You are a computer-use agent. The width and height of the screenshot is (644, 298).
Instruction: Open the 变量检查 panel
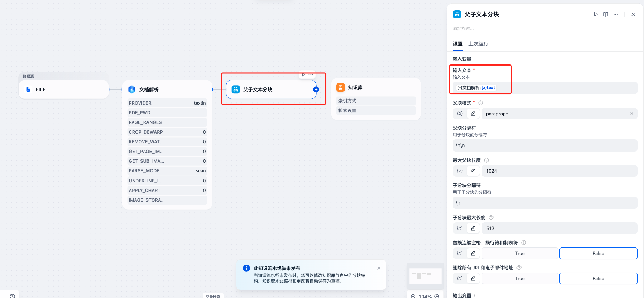click(x=213, y=296)
